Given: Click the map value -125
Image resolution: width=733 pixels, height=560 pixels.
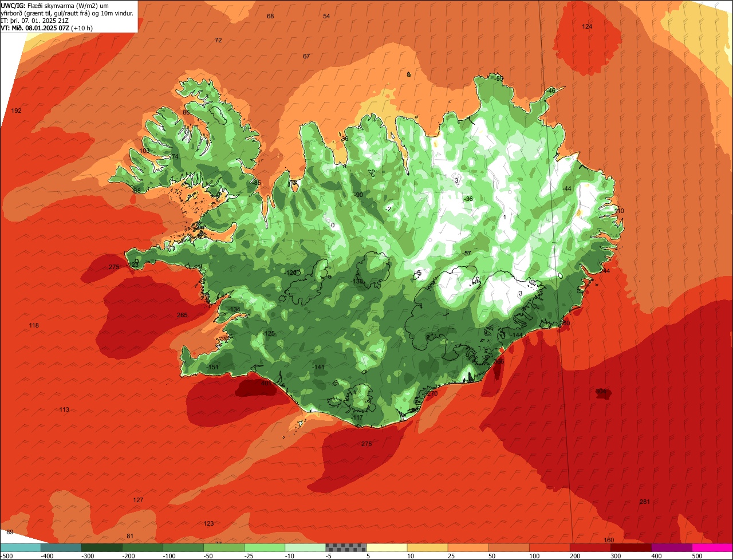Looking at the screenshot, I should [x=268, y=333].
